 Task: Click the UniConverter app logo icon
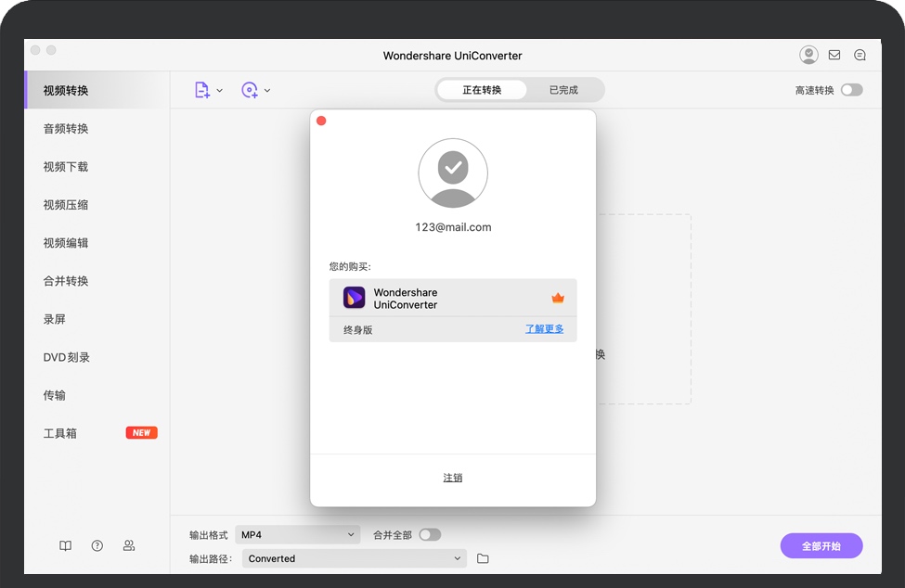point(354,298)
